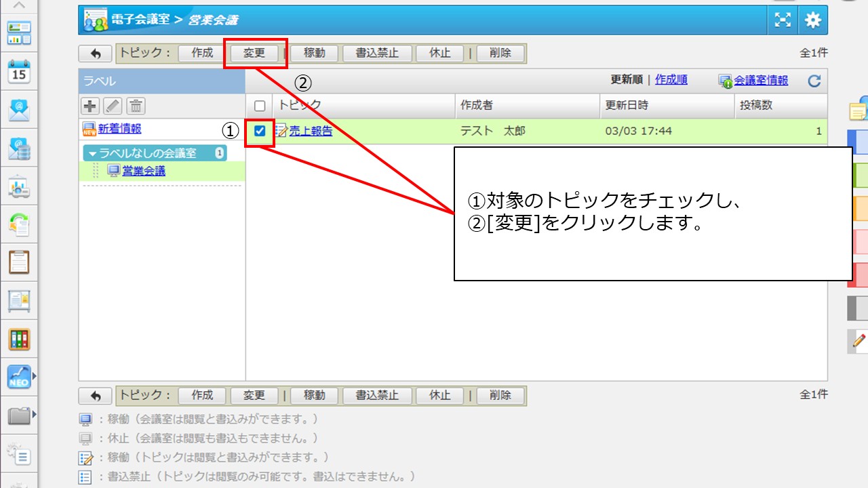Click 作成 above the topic list
868x488 pixels.
[202, 54]
